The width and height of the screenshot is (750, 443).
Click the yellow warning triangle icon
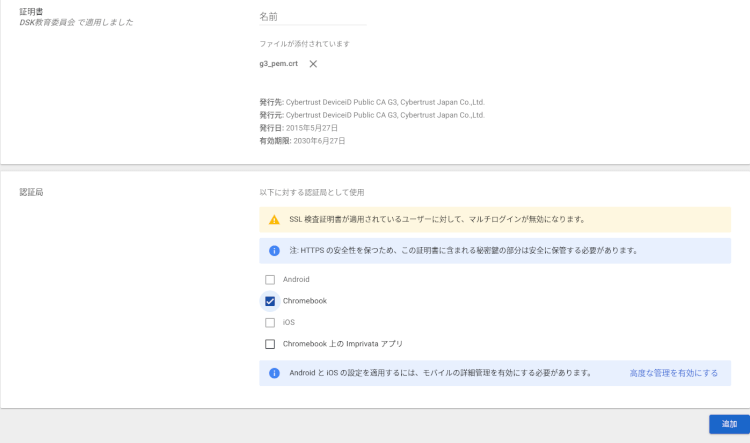click(274, 220)
